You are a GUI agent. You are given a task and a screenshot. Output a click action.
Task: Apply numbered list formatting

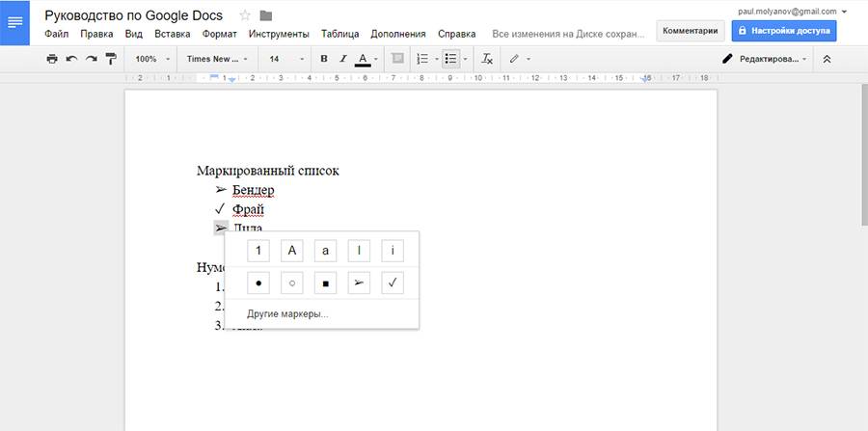coord(422,59)
